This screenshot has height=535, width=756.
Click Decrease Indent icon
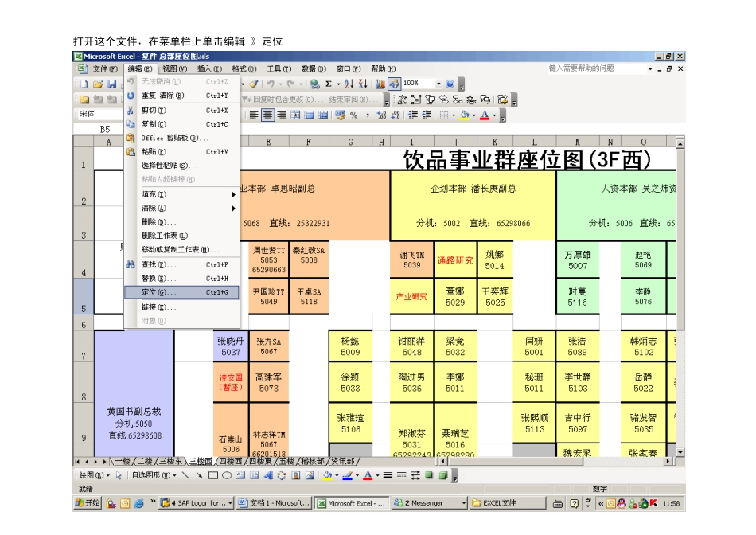pyautogui.click(x=413, y=115)
